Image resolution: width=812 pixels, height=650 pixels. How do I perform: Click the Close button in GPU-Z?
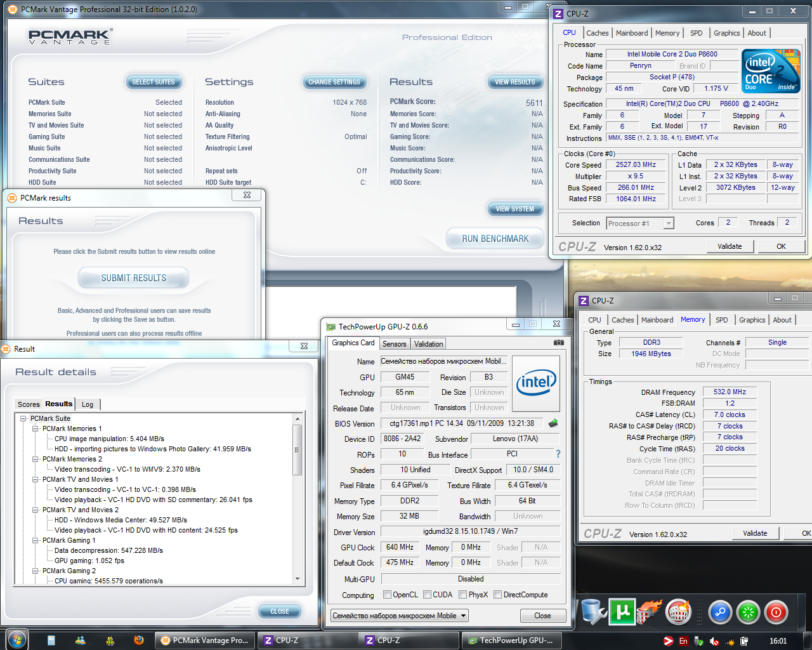coord(542,616)
